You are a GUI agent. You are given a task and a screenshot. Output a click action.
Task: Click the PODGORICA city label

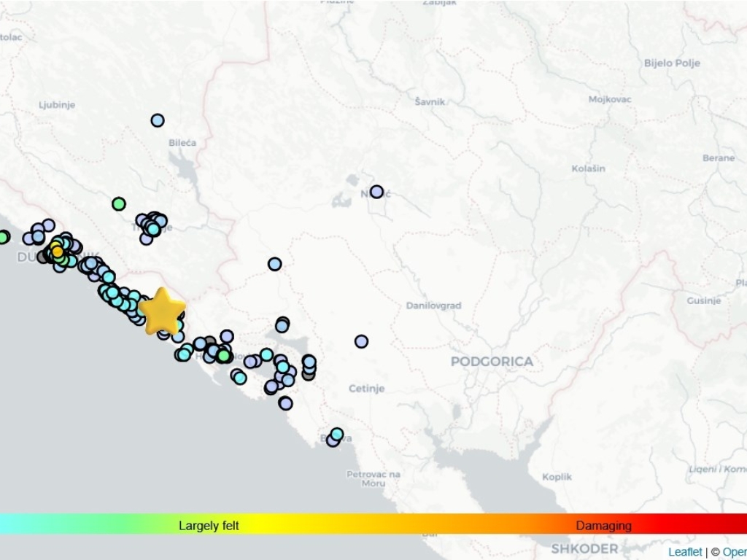coord(492,362)
